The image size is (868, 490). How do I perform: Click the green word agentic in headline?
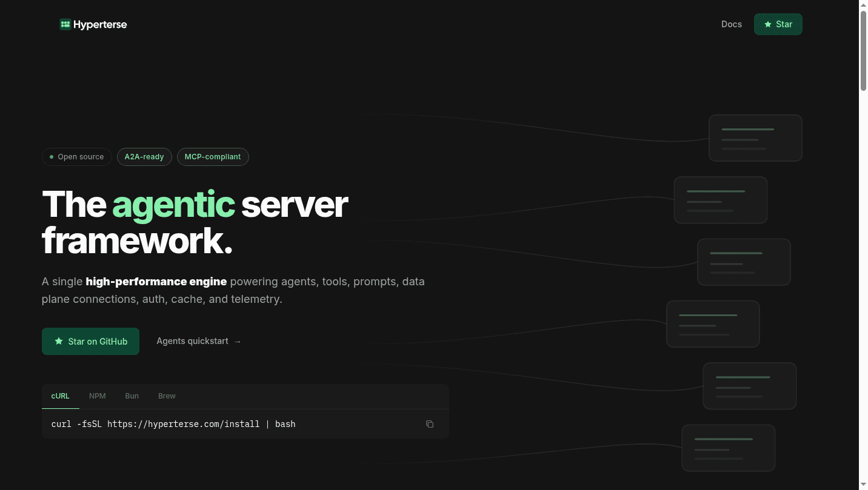(x=173, y=205)
